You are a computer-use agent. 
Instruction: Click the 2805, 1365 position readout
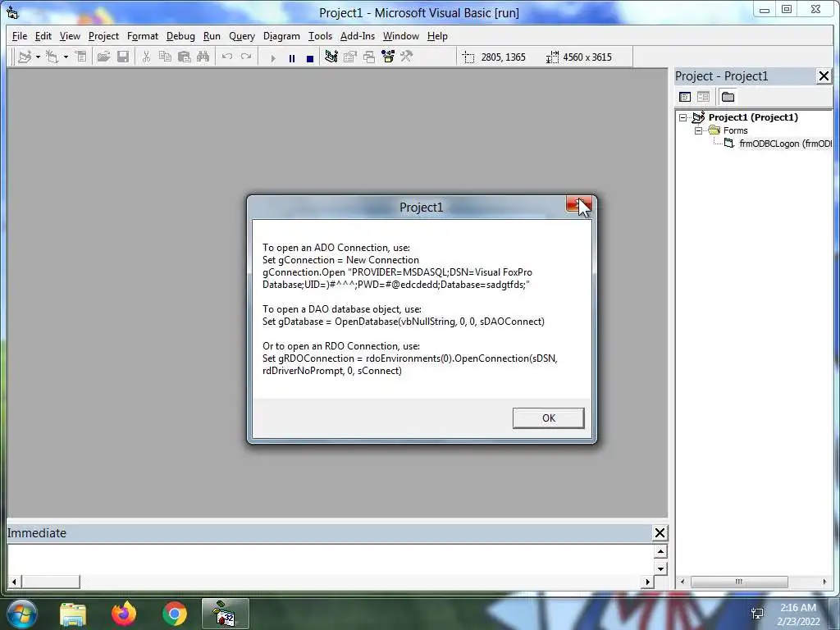(503, 57)
